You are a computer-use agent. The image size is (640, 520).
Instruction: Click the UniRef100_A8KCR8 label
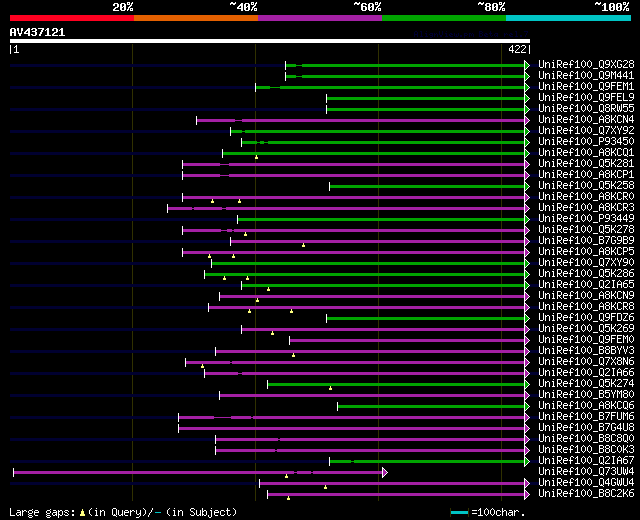point(586,307)
